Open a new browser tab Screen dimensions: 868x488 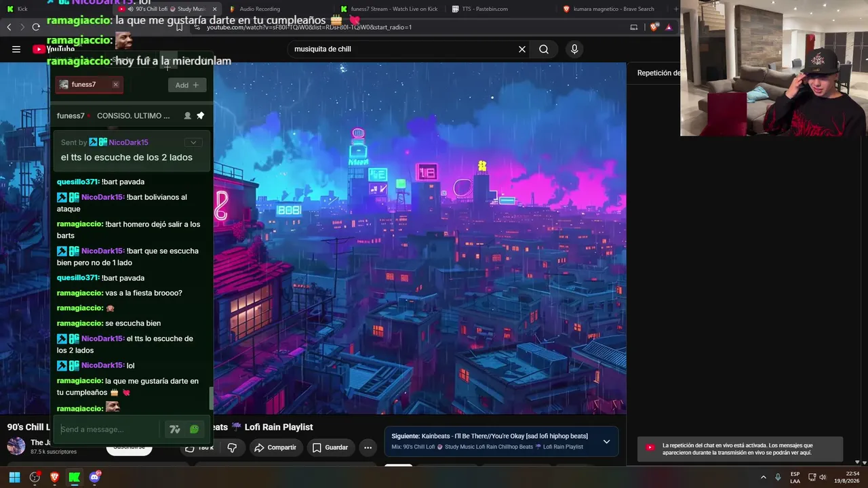click(x=675, y=9)
